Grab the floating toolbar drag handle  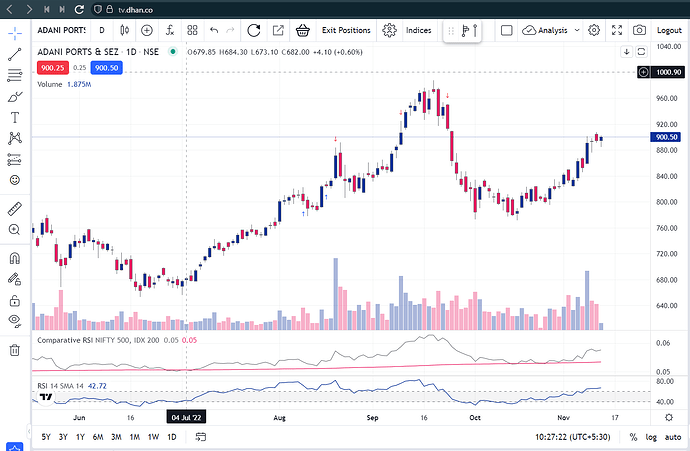[x=451, y=31]
